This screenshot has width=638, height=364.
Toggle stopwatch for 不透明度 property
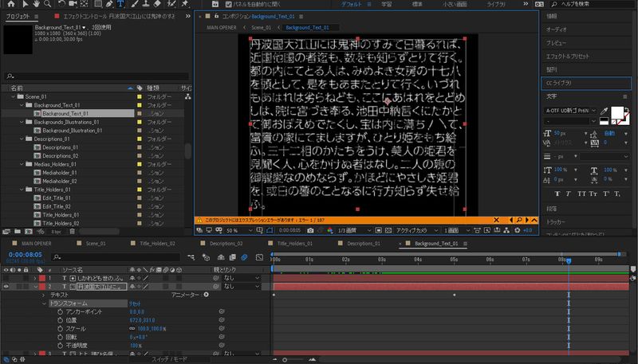[x=60, y=345]
